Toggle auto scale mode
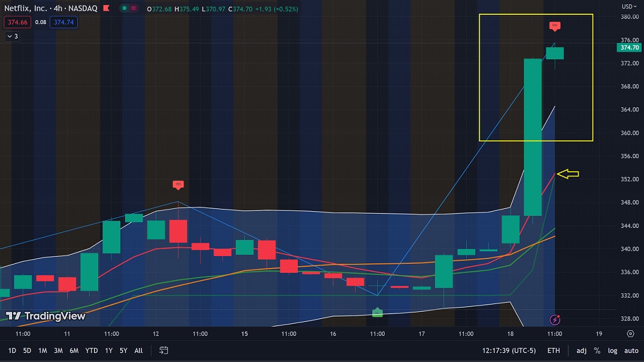This screenshot has height=362, width=644. click(631, 351)
